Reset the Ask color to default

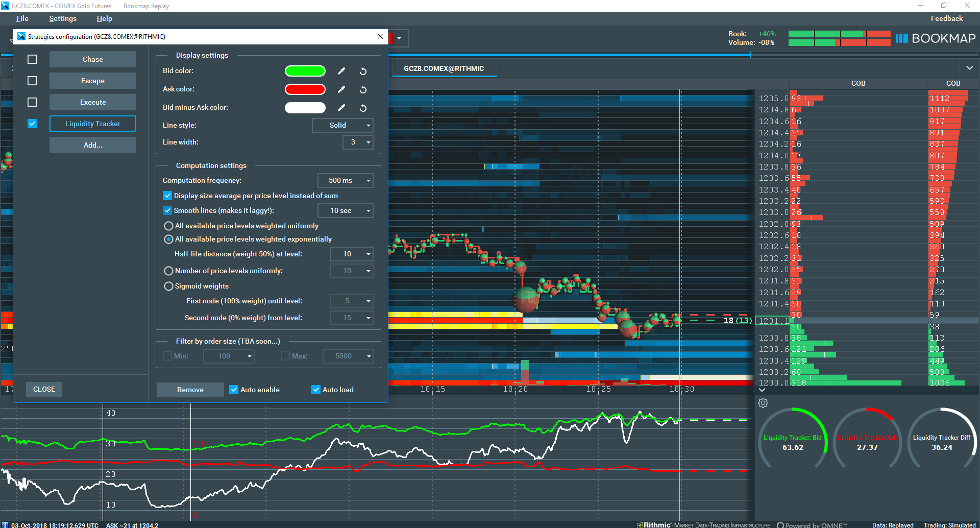click(x=363, y=89)
